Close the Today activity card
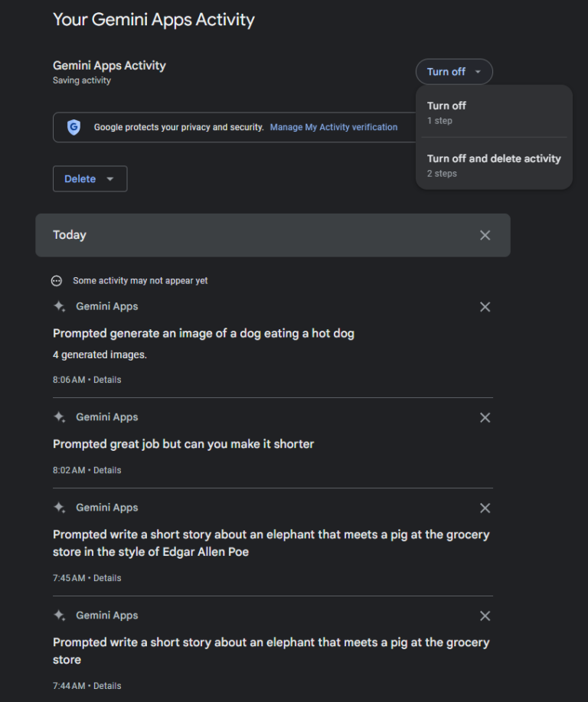 tap(485, 235)
